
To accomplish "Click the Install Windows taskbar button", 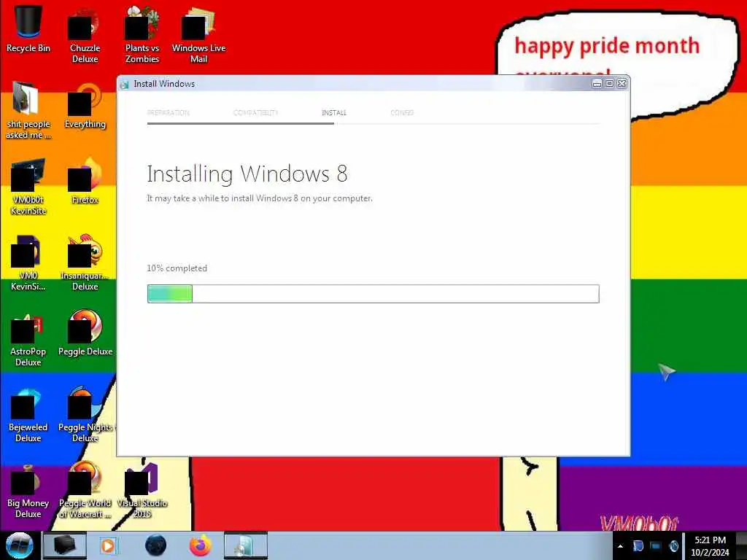I will point(245,545).
